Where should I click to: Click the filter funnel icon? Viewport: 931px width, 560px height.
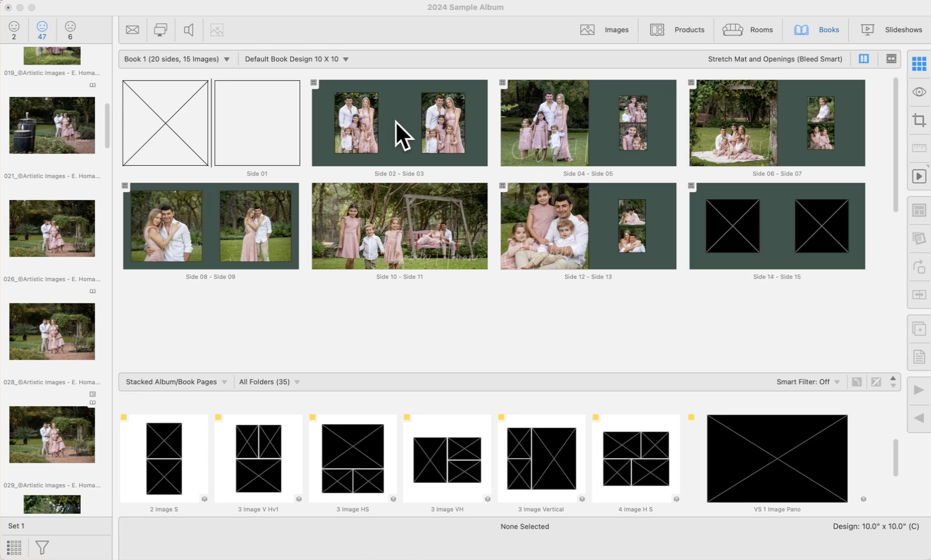42,548
